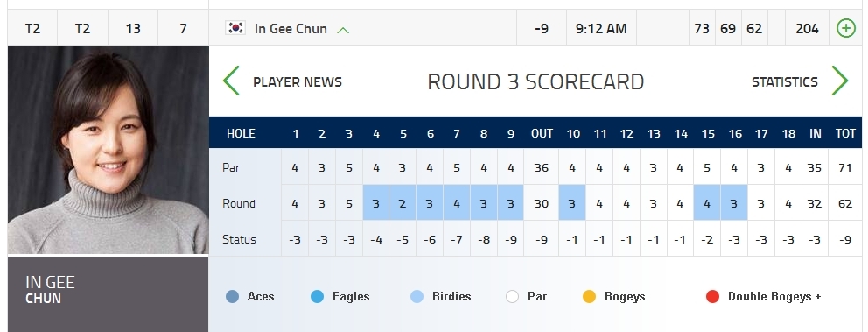Screen dimensions: 868x332
Task: Click the right green arrow to Statistics
Action: click(x=840, y=81)
